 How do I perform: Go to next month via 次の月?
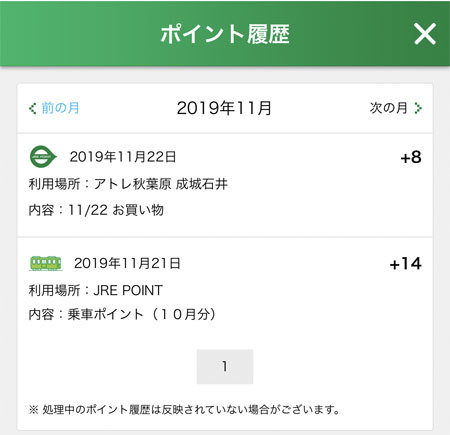click(x=388, y=108)
